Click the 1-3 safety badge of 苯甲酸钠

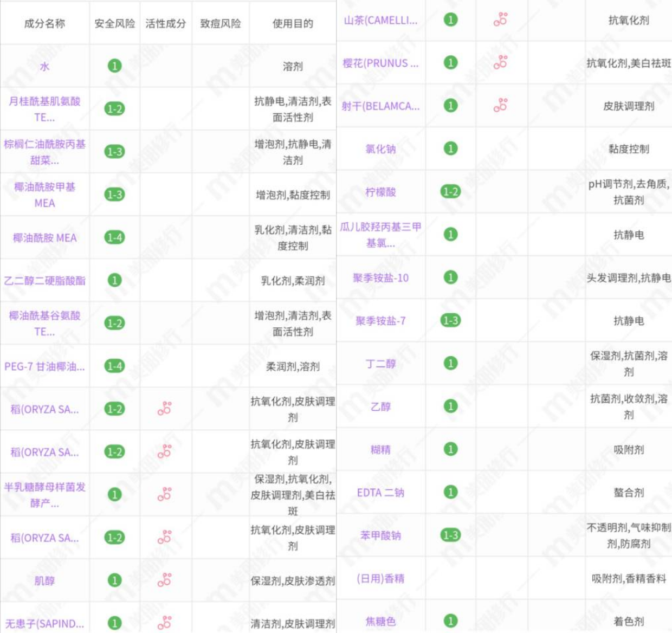[x=451, y=535]
